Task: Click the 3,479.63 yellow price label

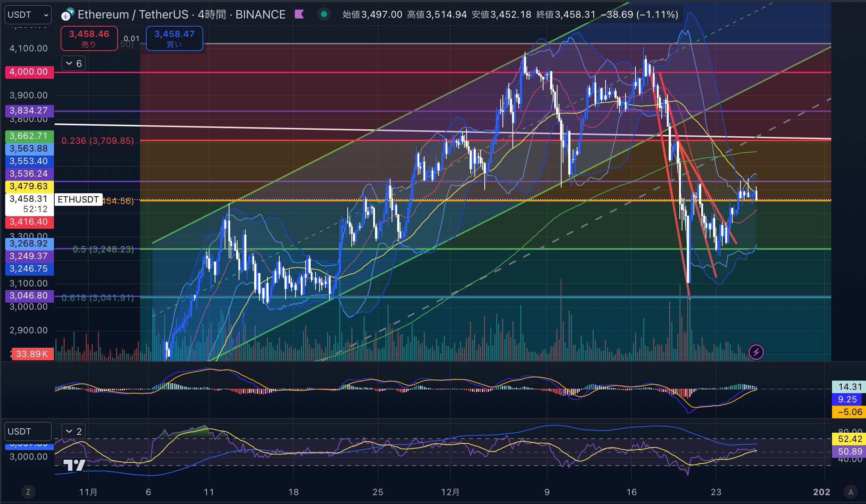Action: coord(29,187)
